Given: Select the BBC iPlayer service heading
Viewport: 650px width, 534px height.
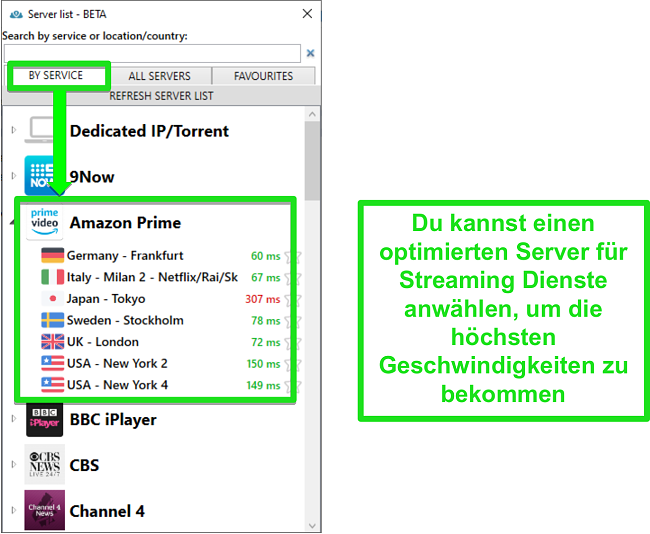Looking at the screenshot, I should (113, 420).
